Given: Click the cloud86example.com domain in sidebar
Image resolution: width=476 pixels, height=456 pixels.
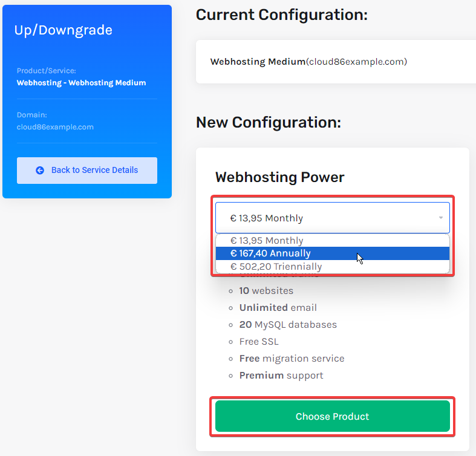Looking at the screenshot, I should click(x=55, y=127).
